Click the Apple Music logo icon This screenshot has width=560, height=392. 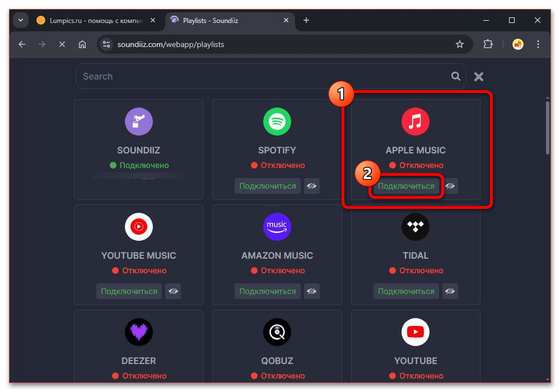click(415, 122)
